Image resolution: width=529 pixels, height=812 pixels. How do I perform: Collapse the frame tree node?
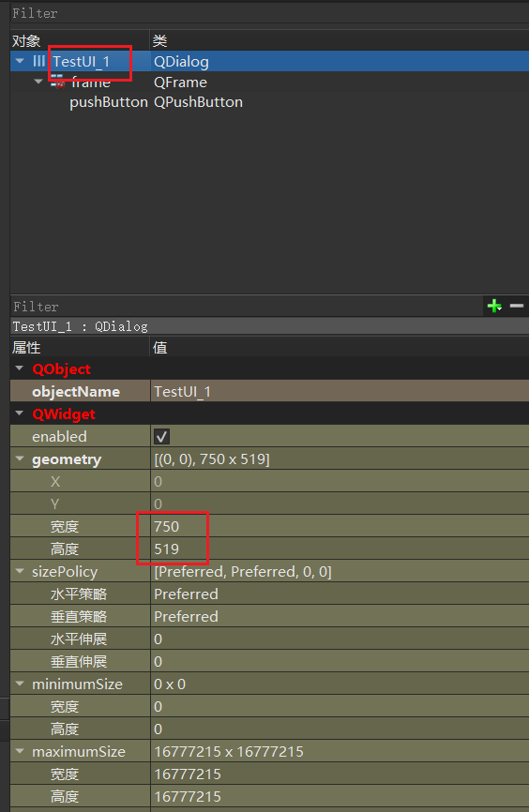(38, 82)
